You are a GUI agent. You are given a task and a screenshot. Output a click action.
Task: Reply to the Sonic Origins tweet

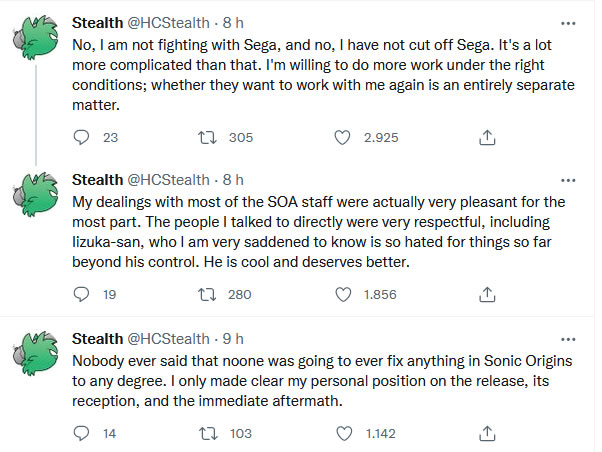(81, 434)
